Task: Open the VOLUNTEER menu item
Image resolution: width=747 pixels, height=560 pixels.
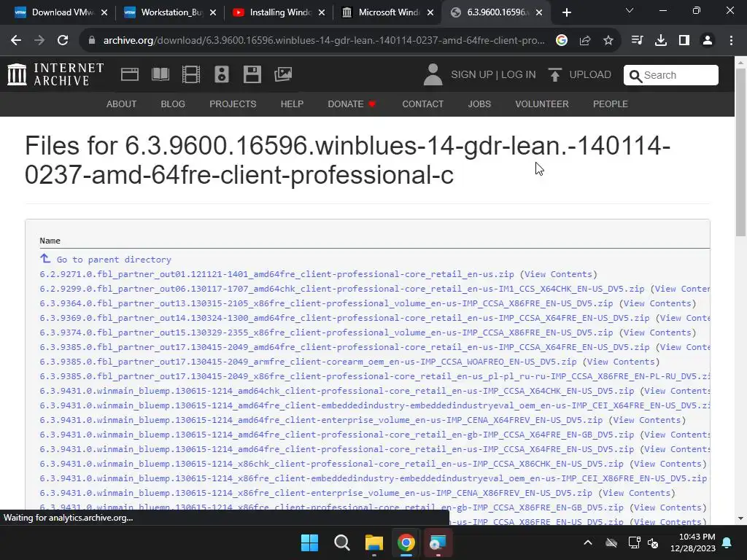Action: point(542,104)
